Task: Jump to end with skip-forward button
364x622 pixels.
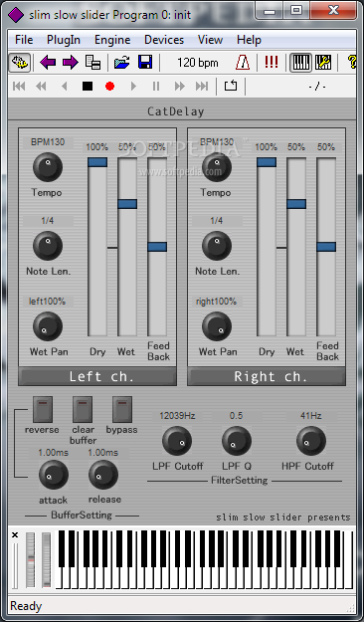Action: [202, 86]
